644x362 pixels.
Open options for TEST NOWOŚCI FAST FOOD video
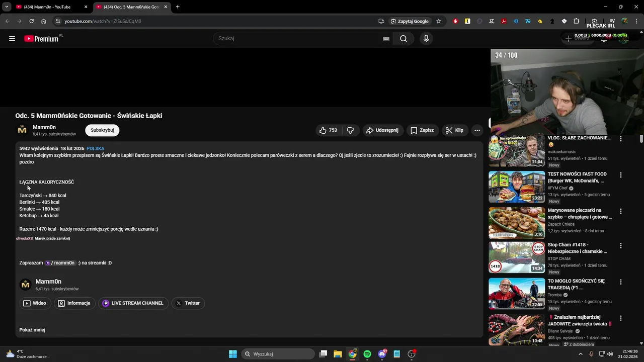[x=620, y=175]
